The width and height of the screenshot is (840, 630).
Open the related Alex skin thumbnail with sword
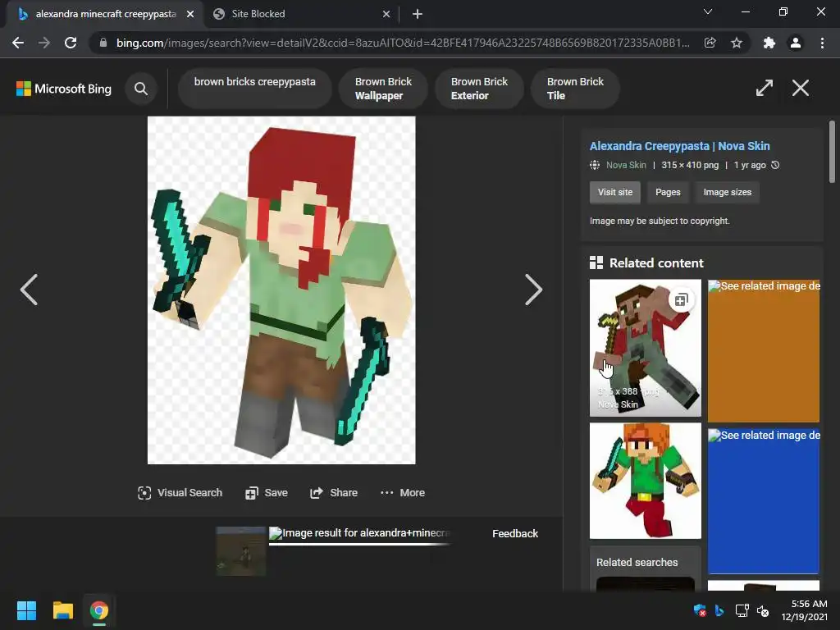[x=645, y=481]
